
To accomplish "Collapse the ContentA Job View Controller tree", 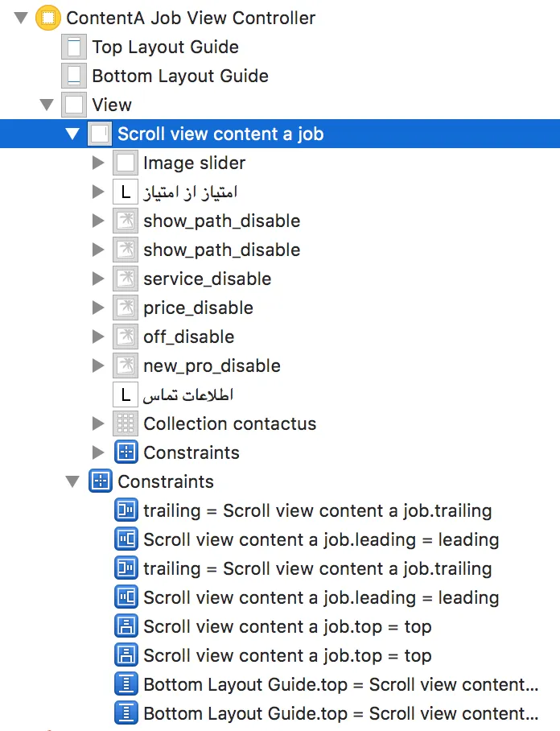I will 22,18.
